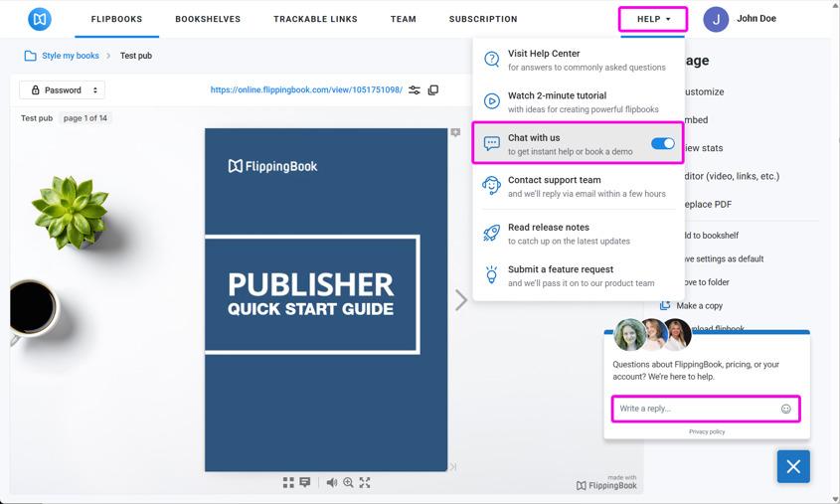Click the support headset icon
840x504 pixels.
(x=491, y=186)
